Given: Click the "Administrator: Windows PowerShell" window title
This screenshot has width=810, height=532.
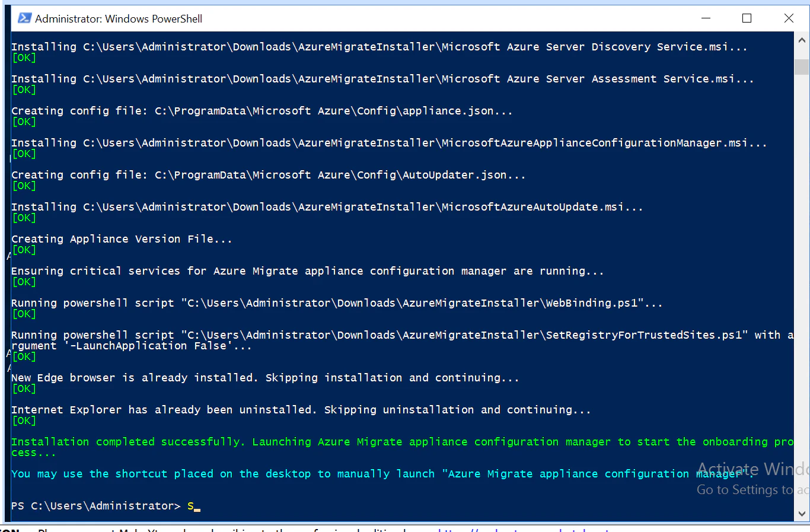Looking at the screenshot, I should (119, 19).
